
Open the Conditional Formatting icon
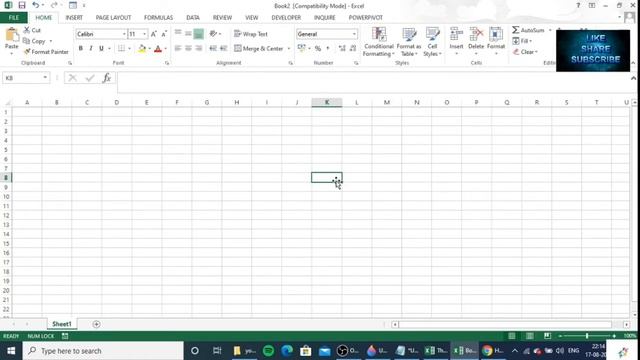pos(379,34)
